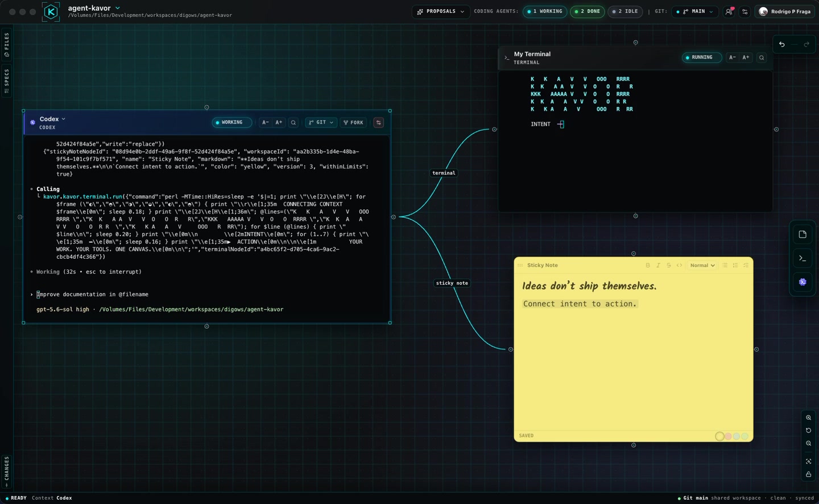Image resolution: width=819 pixels, height=504 pixels.
Task: Click the FORK button in Codex
Action: click(353, 122)
